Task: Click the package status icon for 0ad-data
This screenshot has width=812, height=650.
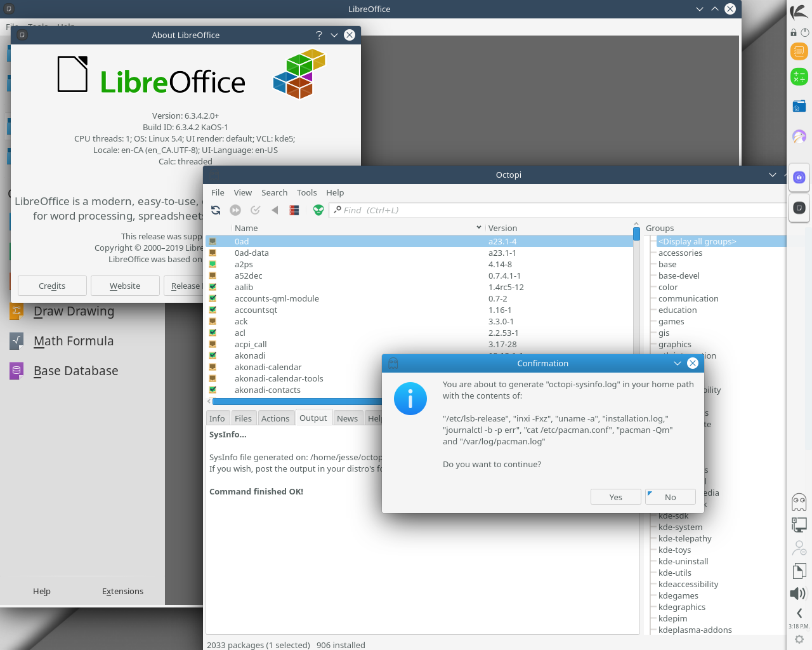Action: [213, 253]
